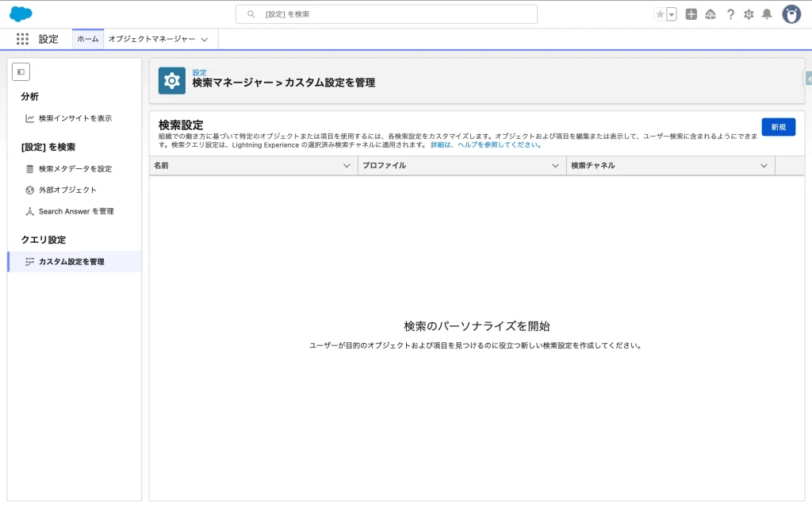Open the Trailhead guidance icon
812x508 pixels.
[x=710, y=14]
